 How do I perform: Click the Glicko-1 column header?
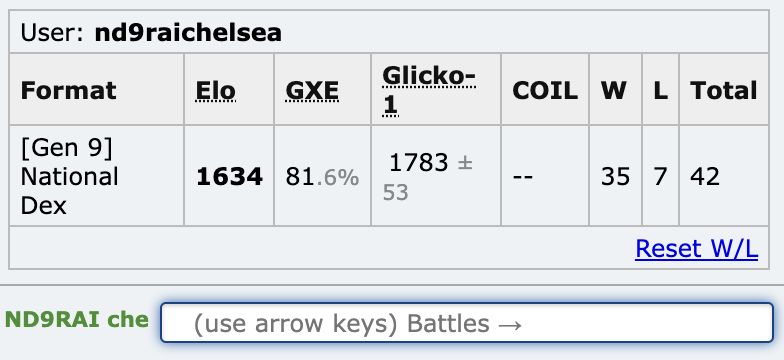point(428,90)
